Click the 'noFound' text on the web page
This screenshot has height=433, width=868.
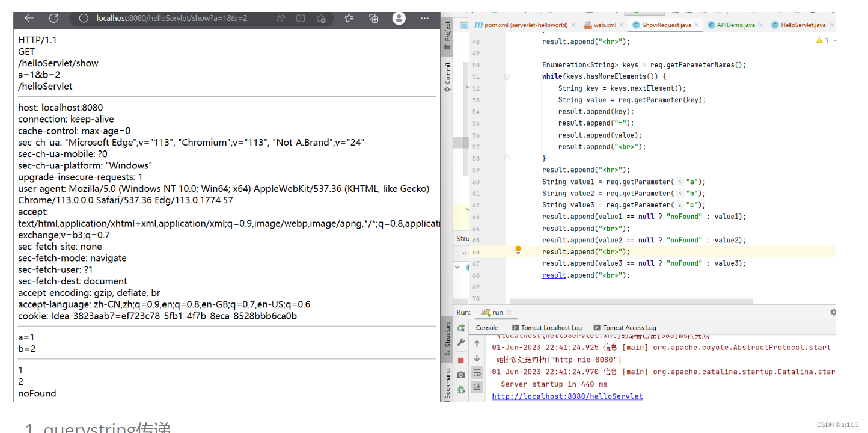pos(37,393)
